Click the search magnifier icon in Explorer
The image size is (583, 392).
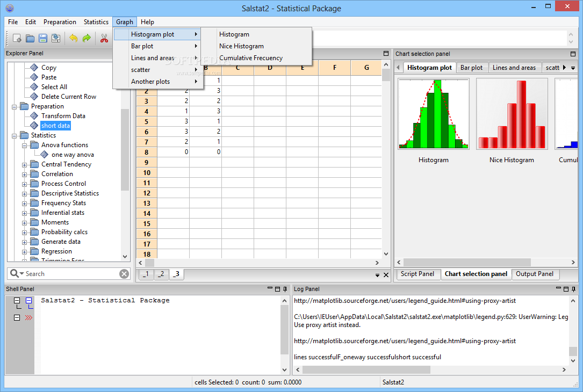coord(14,273)
